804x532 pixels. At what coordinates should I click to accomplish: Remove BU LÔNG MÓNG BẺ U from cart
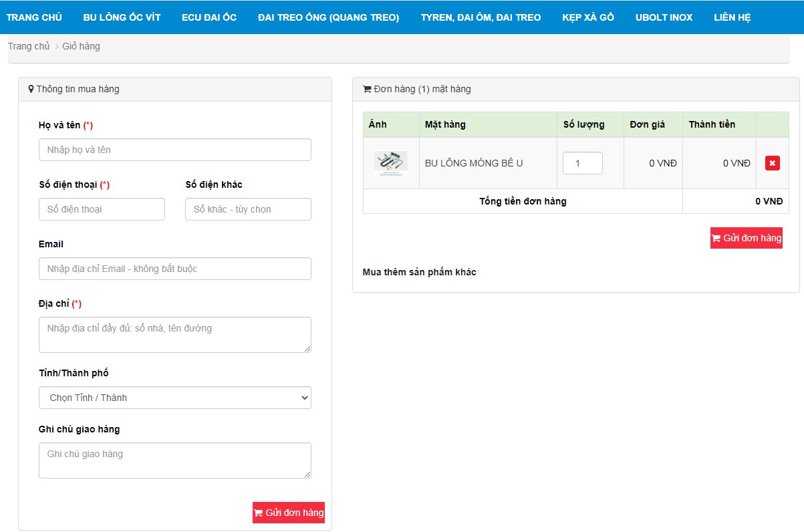coord(772,163)
